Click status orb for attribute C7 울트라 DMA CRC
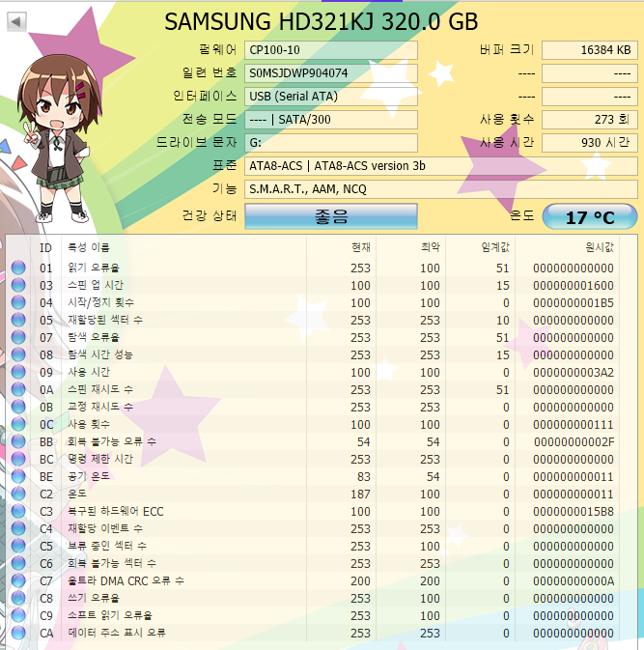Image resolution: width=644 pixels, height=650 pixels. [x=18, y=581]
